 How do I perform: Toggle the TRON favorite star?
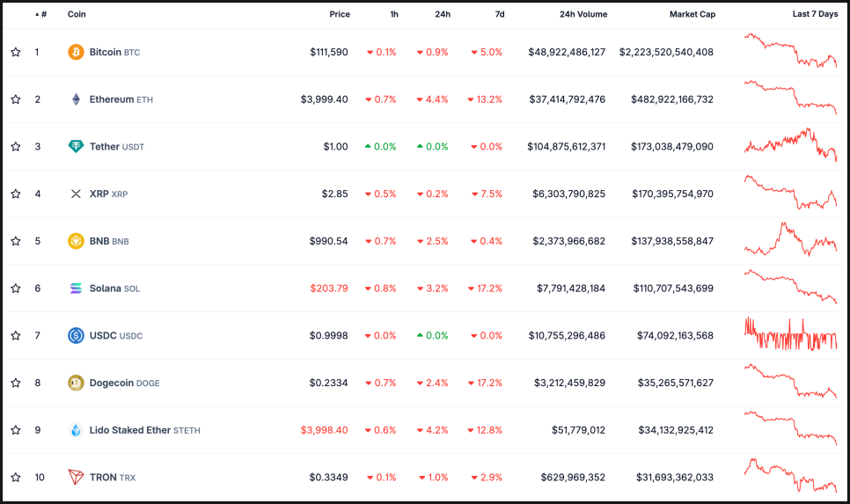pos(16,477)
